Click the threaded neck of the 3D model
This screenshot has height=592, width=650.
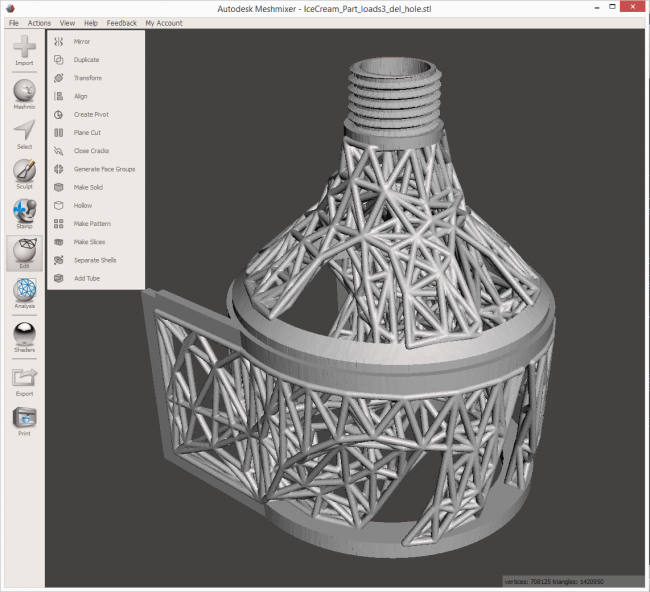point(394,96)
